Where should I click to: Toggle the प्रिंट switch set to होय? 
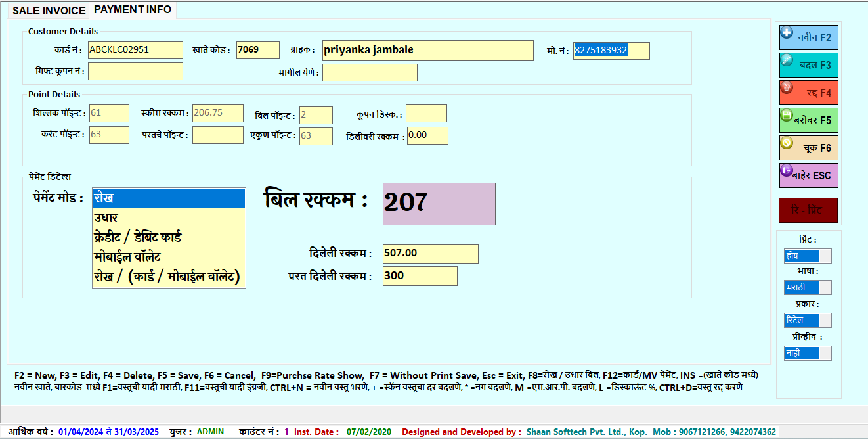click(x=808, y=256)
